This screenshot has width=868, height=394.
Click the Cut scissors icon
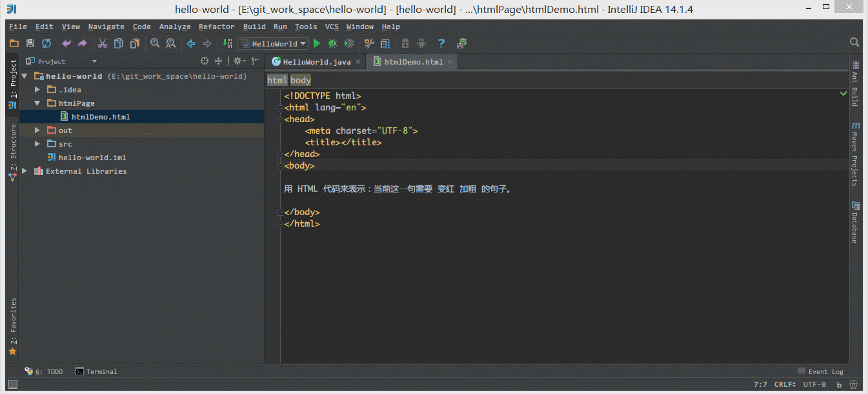[102, 44]
